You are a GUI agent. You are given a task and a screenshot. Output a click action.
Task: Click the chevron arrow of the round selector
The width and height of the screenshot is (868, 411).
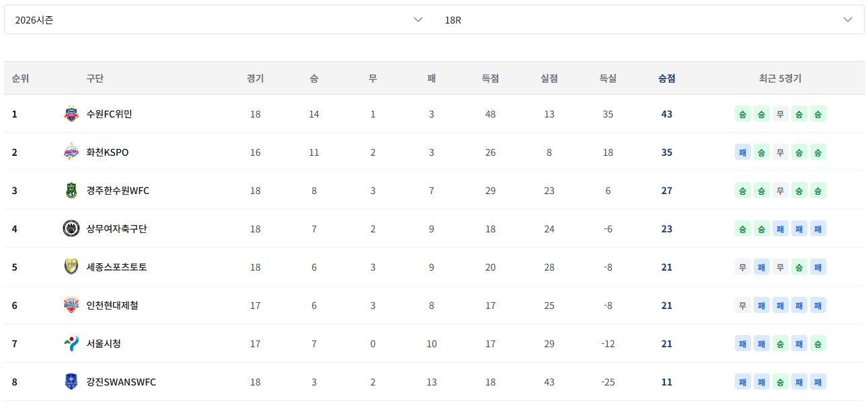[848, 20]
